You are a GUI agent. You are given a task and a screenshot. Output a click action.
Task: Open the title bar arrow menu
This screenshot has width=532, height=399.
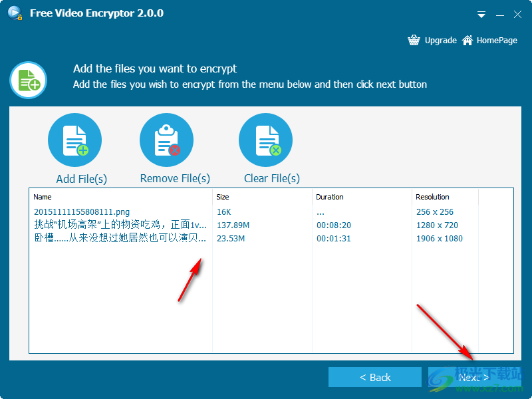tap(480, 14)
